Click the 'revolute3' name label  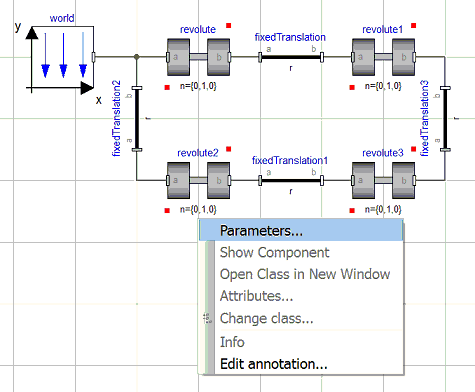pos(383,153)
